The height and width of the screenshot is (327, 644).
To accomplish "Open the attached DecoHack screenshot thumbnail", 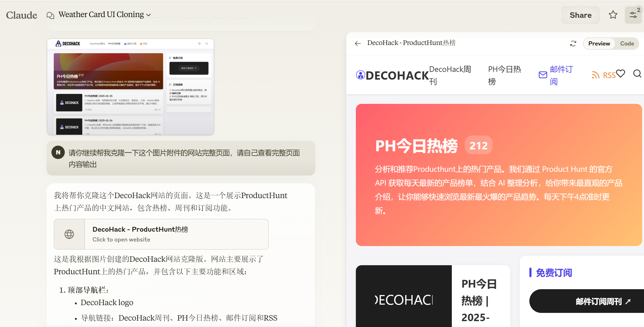I will 130,87.
